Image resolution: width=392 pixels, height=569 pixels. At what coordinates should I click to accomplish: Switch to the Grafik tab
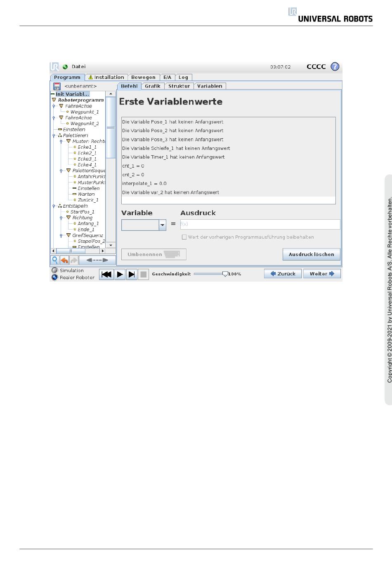153,86
